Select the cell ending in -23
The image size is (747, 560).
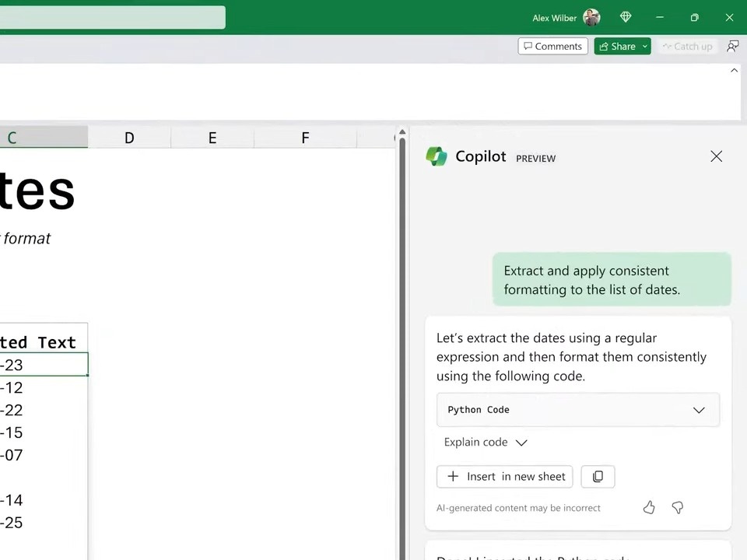(x=44, y=364)
